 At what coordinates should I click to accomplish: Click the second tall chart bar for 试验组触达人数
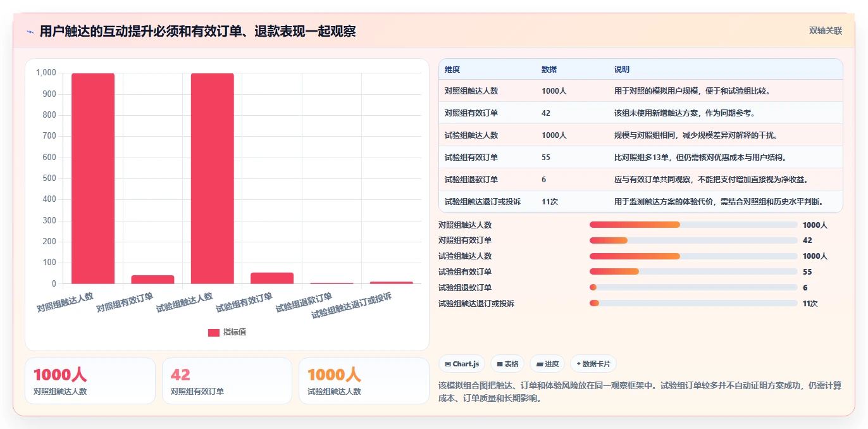coord(213,178)
